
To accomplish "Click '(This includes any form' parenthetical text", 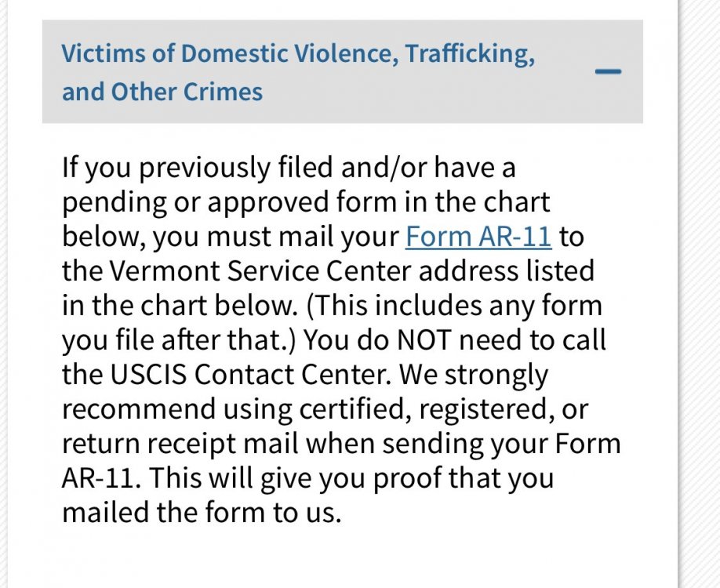I will (453, 306).
